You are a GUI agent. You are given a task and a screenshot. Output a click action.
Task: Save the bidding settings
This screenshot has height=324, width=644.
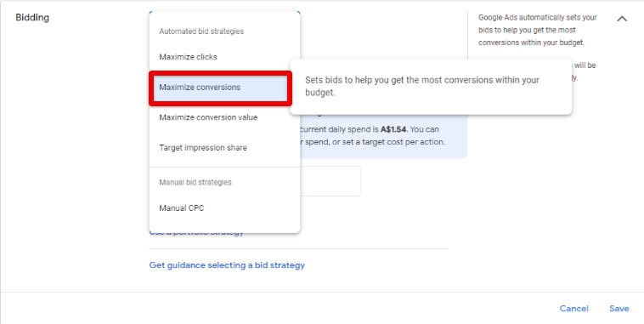pyautogui.click(x=619, y=309)
